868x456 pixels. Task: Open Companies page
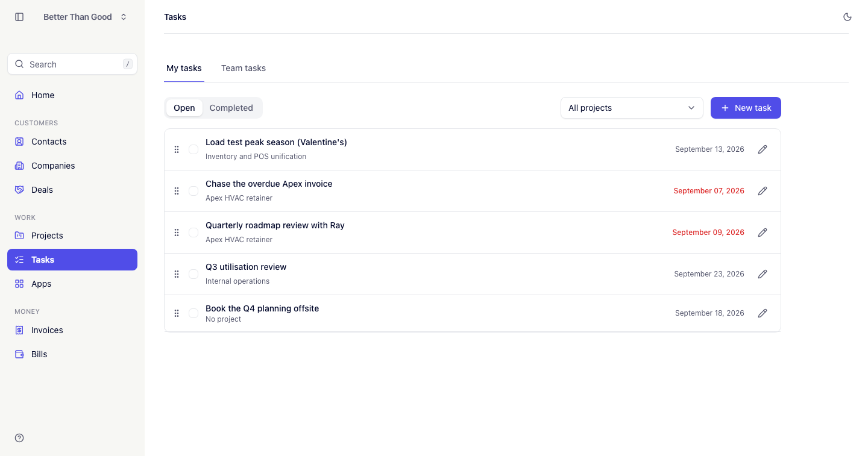(x=72, y=166)
